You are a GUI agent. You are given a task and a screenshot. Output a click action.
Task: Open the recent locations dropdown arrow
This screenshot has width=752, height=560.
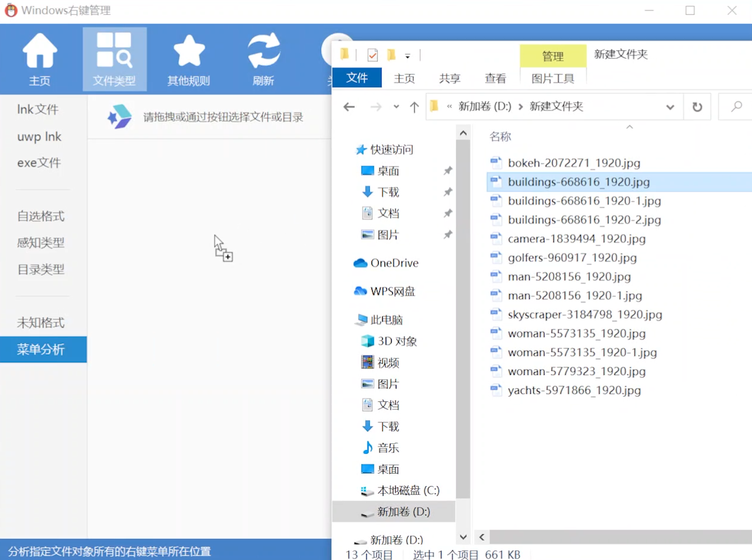point(396,107)
